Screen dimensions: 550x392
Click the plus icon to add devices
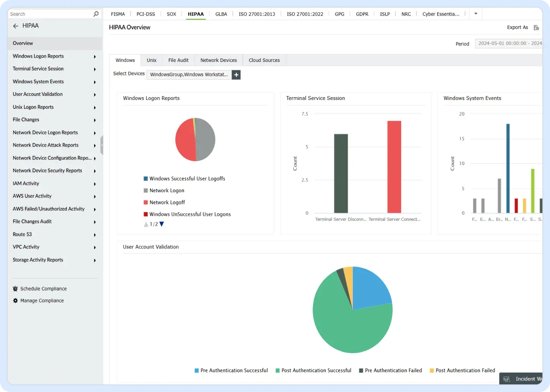(236, 75)
